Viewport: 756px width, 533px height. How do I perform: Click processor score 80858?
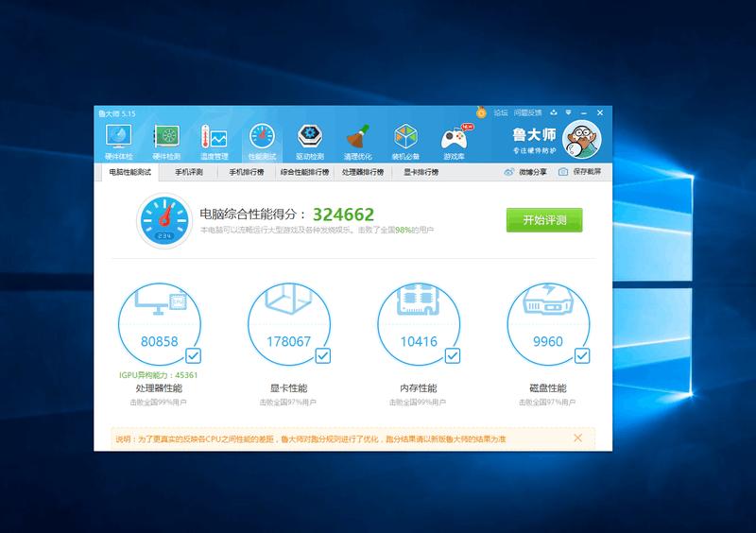click(x=159, y=341)
